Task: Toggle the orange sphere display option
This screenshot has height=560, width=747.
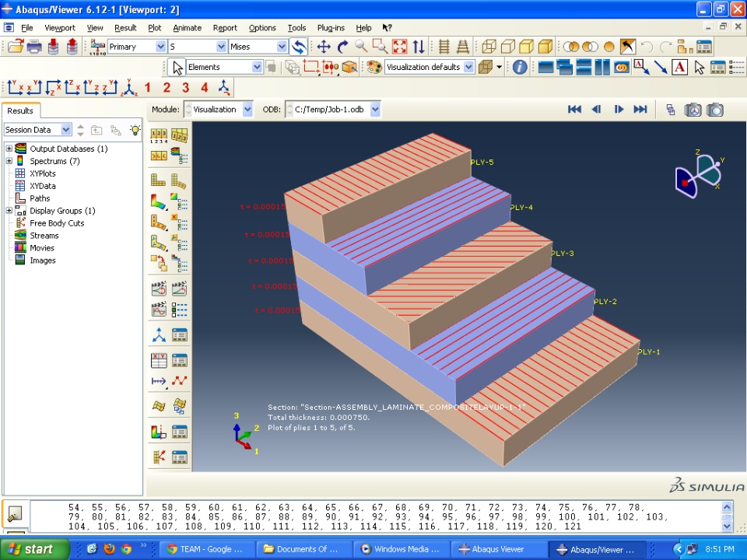Action: 608,47
